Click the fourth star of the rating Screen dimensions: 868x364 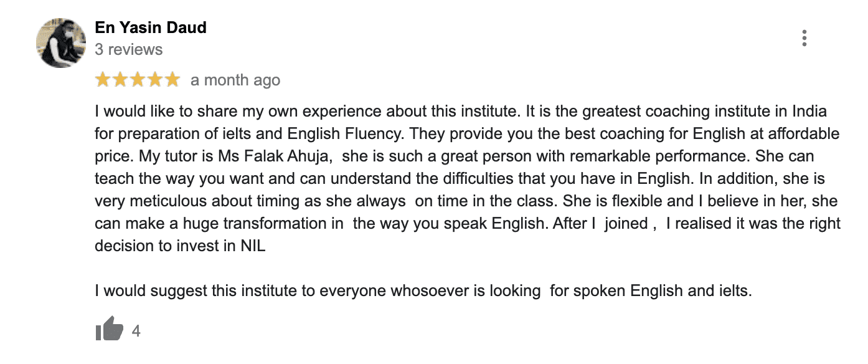tap(154, 80)
